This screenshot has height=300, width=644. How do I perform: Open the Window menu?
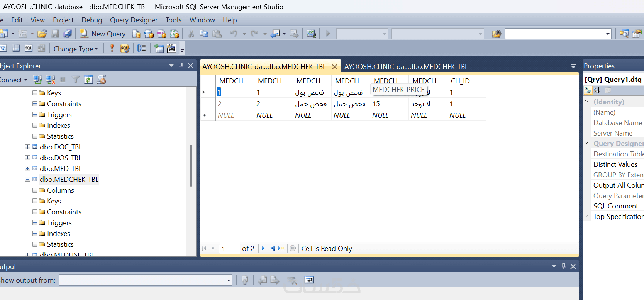pos(202,20)
